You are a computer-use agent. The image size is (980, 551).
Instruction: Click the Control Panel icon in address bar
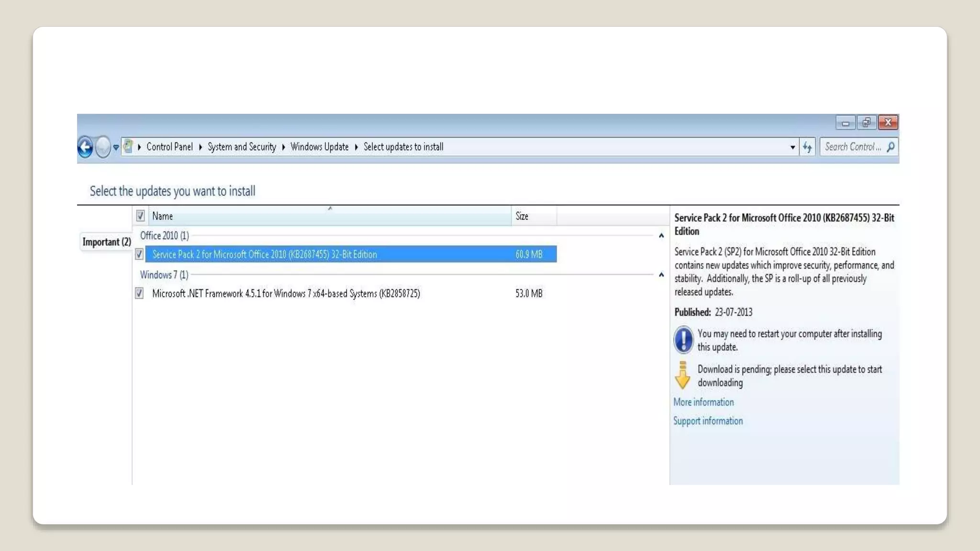(x=128, y=146)
